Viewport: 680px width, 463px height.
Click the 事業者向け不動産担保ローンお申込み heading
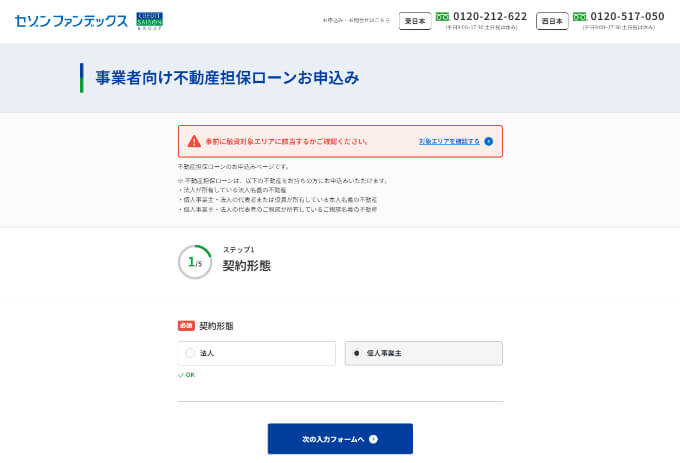click(227, 78)
